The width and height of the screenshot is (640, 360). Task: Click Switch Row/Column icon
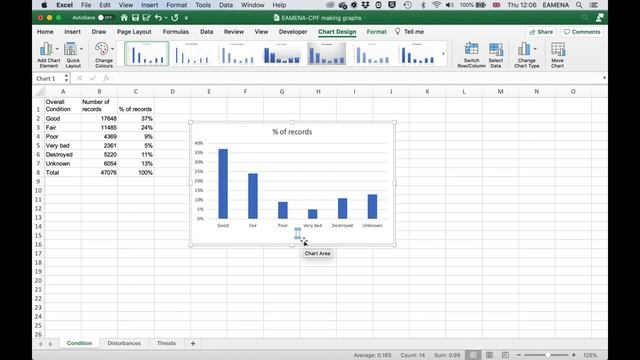coord(471,49)
